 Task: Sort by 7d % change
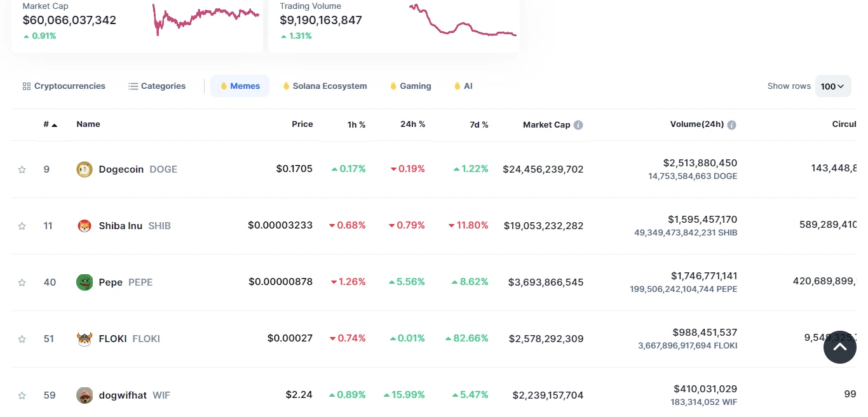[x=479, y=125]
